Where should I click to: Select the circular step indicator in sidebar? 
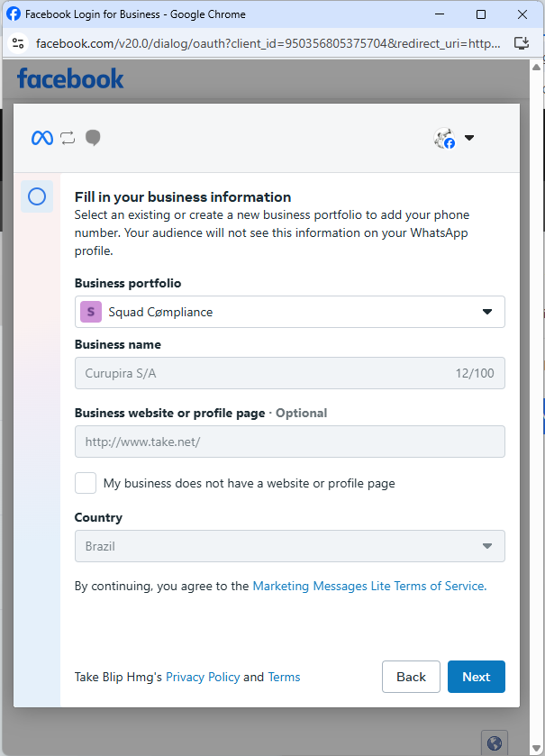click(x=37, y=196)
